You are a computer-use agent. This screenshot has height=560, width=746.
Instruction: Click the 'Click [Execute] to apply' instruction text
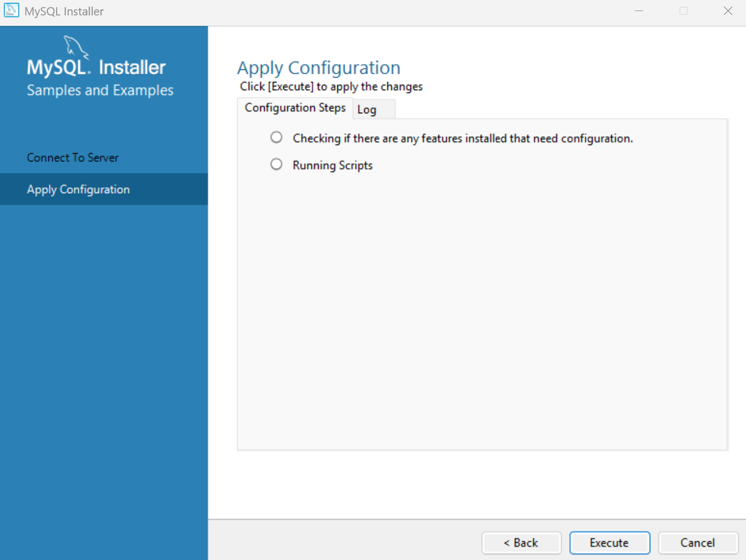click(x=331, y=87)
